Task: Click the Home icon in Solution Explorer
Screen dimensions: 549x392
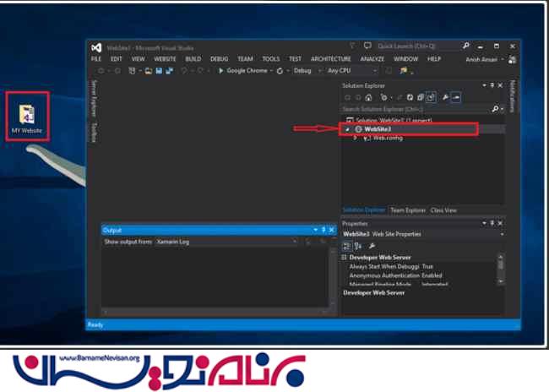Action: (368, 97)
